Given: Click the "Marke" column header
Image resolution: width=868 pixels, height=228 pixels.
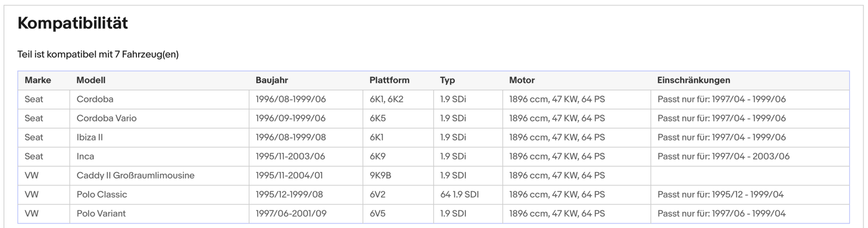Looking at the screenshot, I should [x=38, y=80].
